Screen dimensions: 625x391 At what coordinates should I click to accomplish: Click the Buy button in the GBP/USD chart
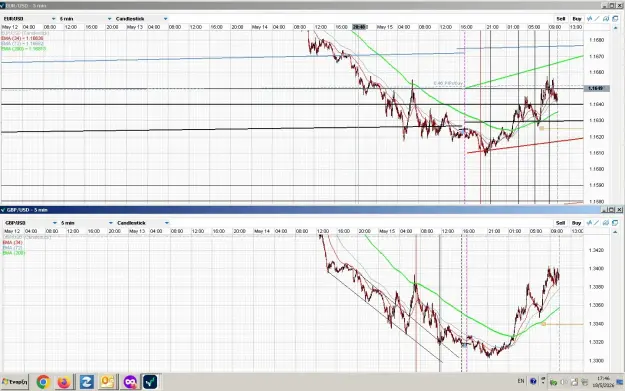[577, 223]
